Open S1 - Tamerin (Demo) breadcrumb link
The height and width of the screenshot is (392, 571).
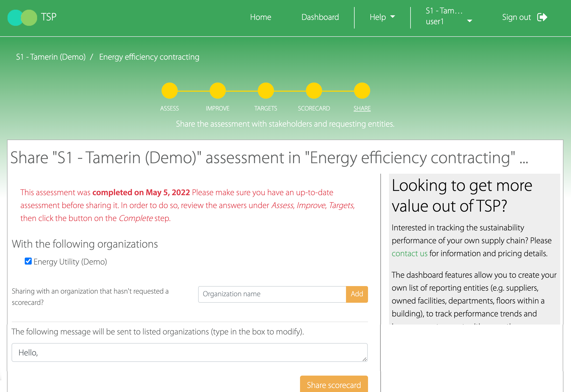click(51, 57)
